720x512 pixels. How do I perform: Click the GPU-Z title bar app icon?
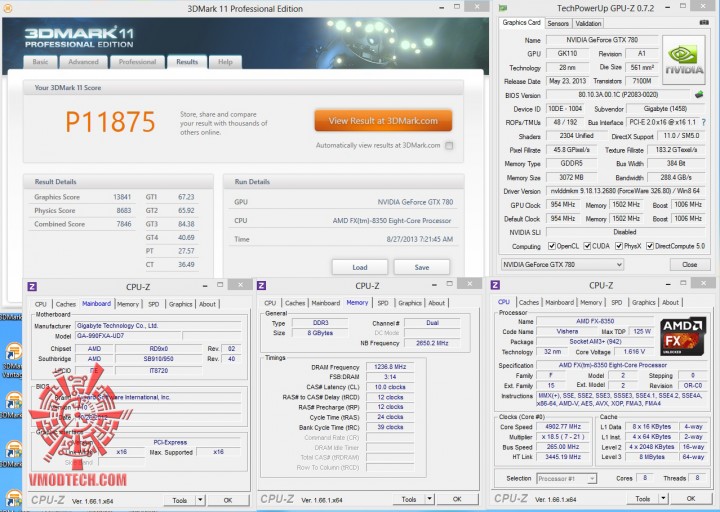503,8
